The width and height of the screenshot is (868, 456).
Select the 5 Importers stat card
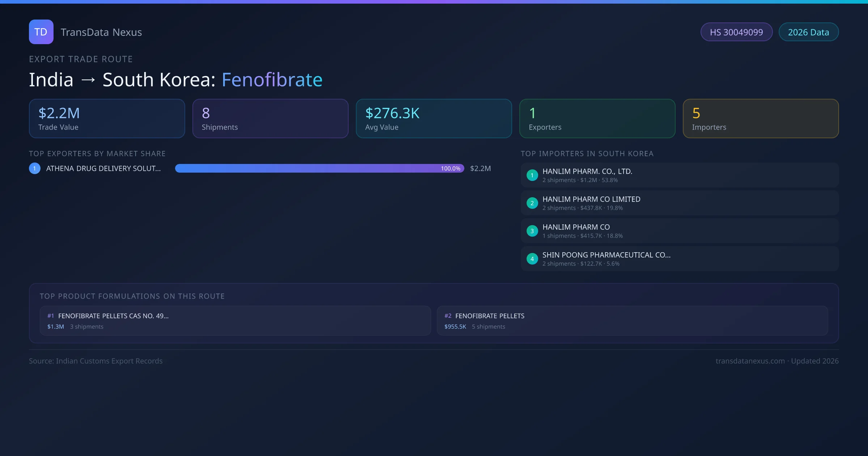click(761, 119)
